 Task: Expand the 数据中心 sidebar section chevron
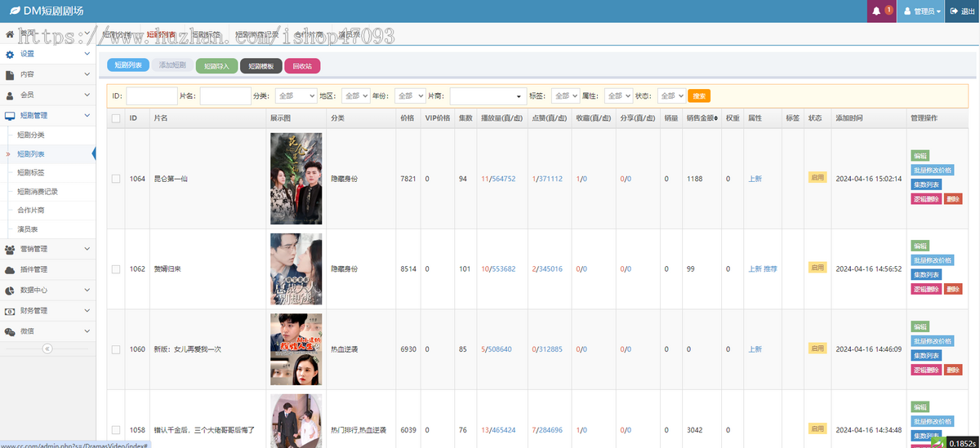coord(87,290)
